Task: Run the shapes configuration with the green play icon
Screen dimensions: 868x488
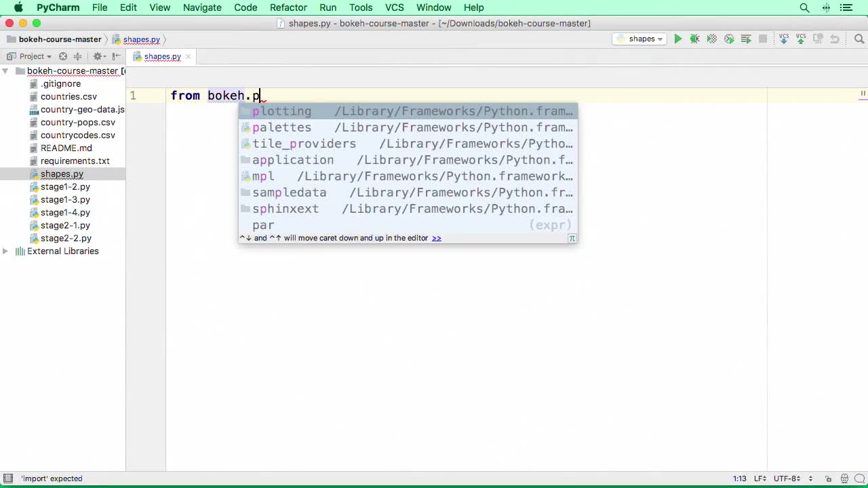Action: point(677,39)
